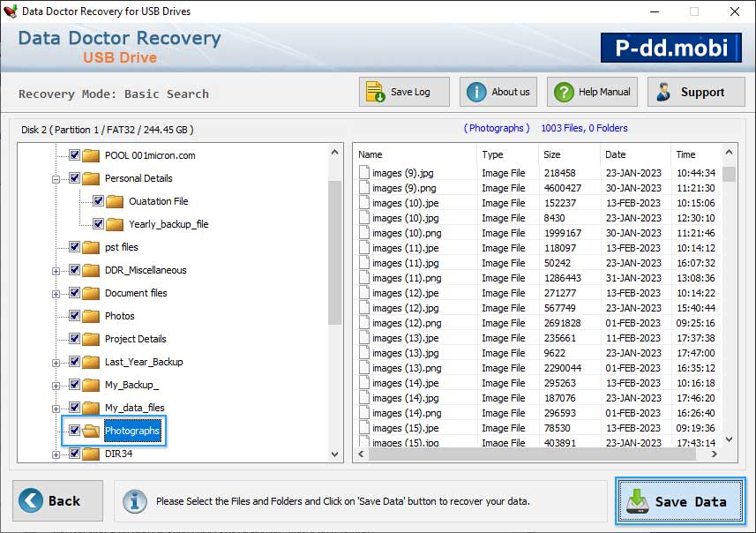The width and height of the screenshot is (756, 533).
Task: Toggle the Yearly_backup_file checkbox
Action: pyautogui.click(x=98, y=224)
